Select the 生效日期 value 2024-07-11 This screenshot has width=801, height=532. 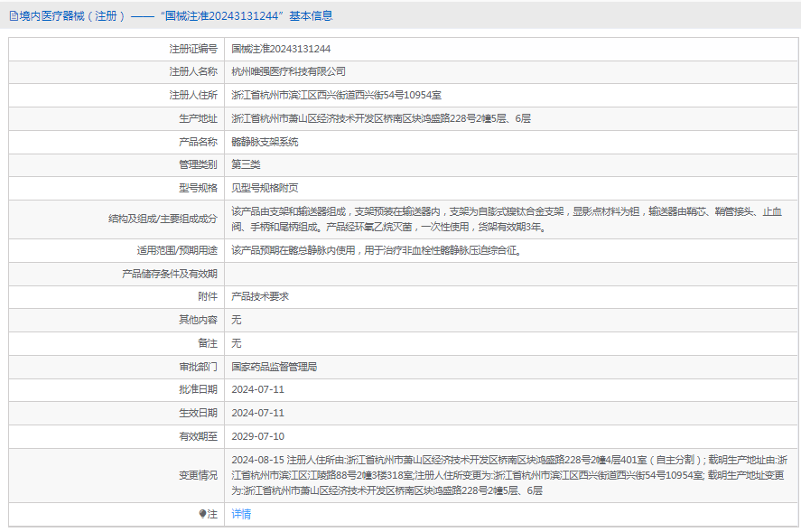(x=257, y=413)
